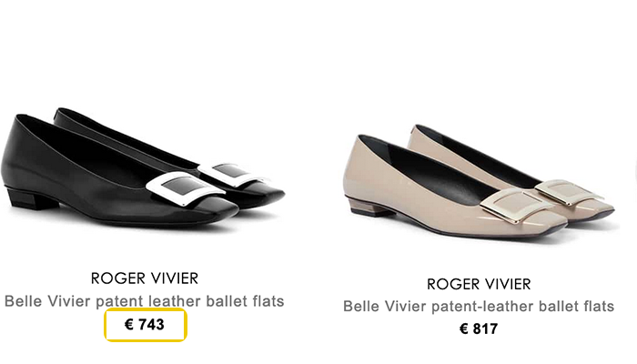Screen dimensions: 637x364
Task: Open the beige patent ballet flats image
Action: coord(480,182)
